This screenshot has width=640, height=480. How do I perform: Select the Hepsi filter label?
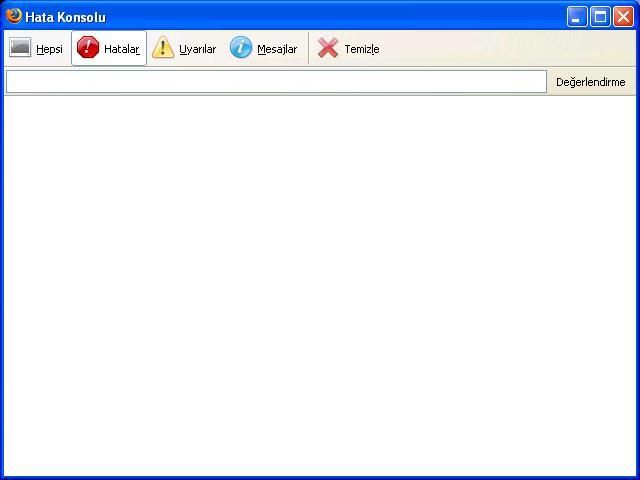pos(49,49)
